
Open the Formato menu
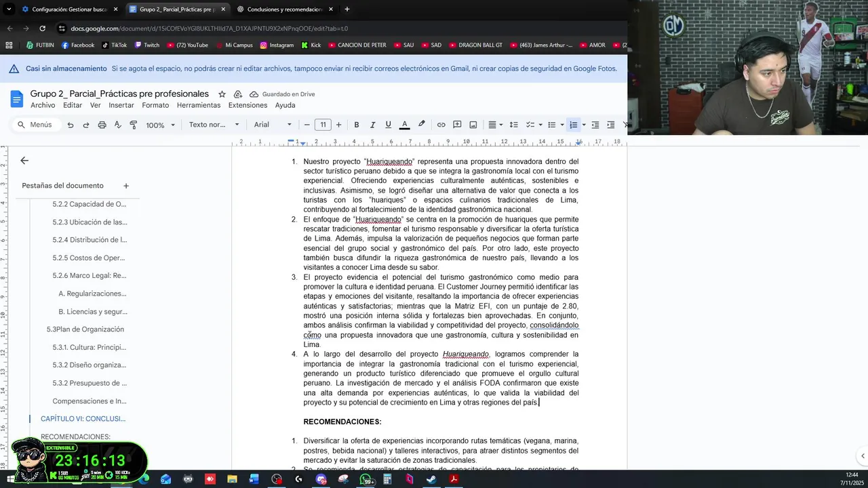(x=155, y=105)
